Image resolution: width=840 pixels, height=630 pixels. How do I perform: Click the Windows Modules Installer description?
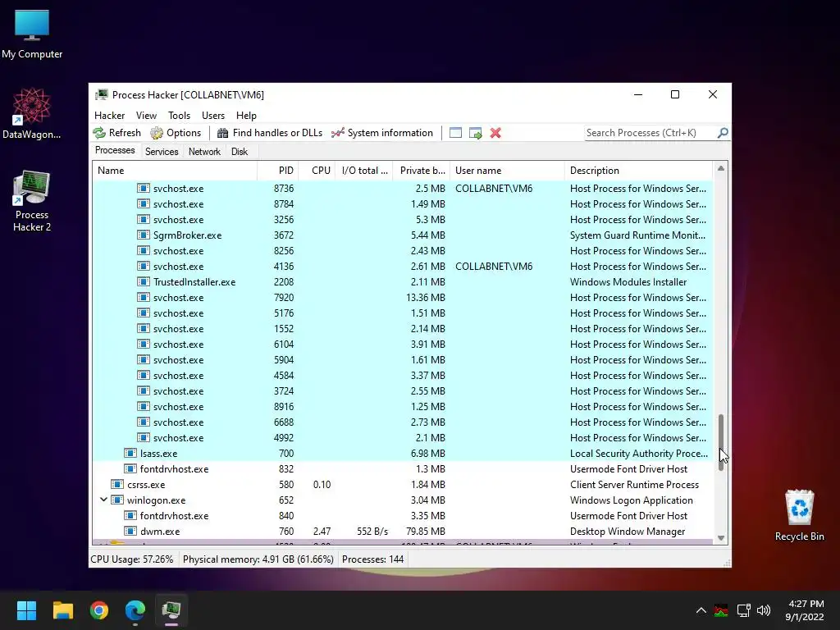628,282
